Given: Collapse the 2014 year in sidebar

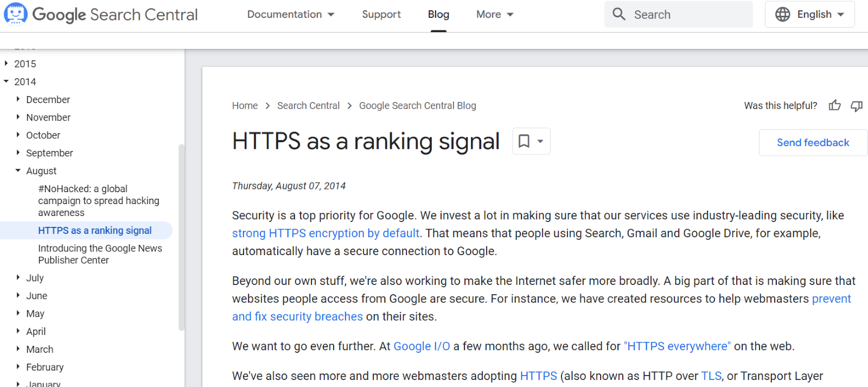Looking at the screenshot, I should pyautogui.click(x=6, y=81).
